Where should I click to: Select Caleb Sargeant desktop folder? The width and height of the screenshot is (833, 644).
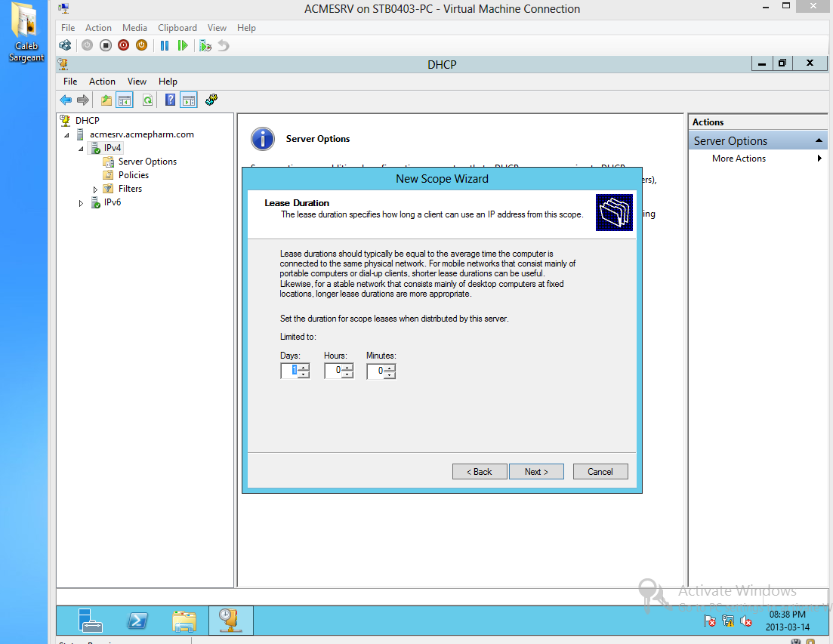pyautogui.click(x=26, y=33)
